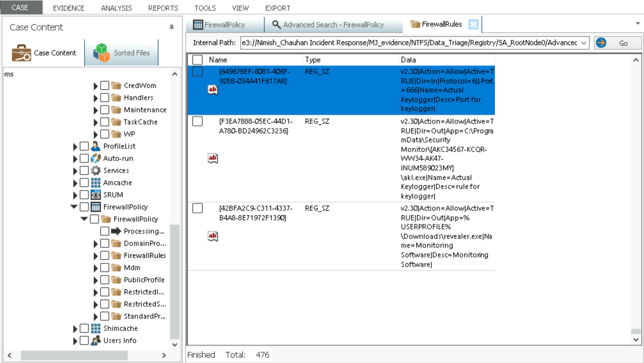Collapse the top-level FirewallPolicy node

tap(74, 207)
